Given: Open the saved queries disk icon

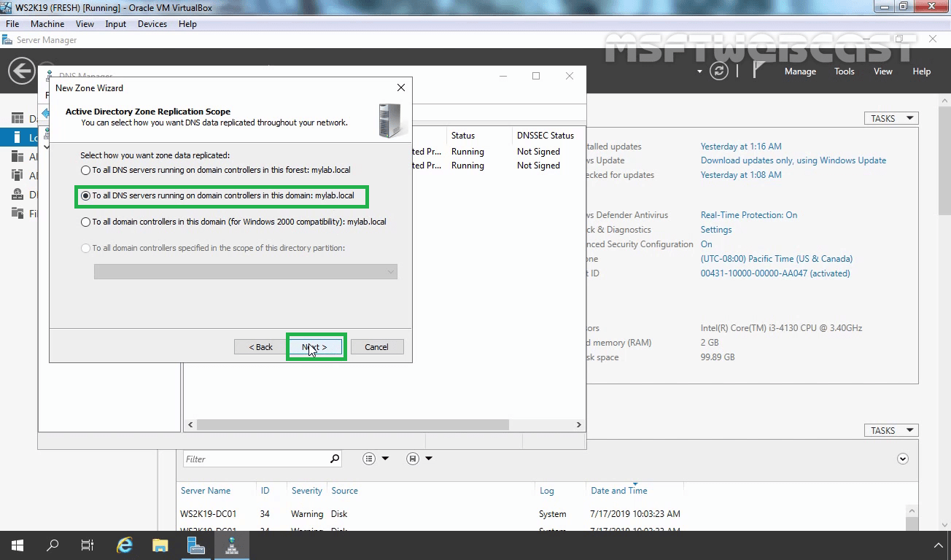Looking at the screenshot, I should [x=413, y=459].
